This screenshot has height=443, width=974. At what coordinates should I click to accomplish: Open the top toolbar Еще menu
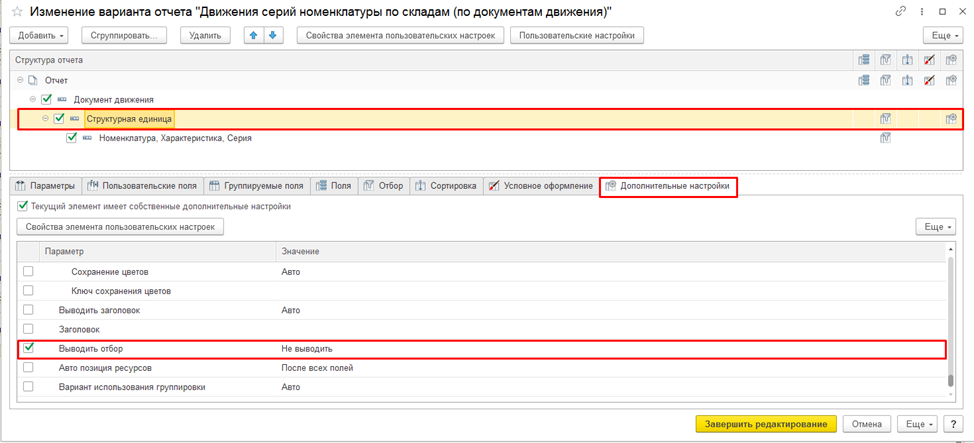[x=942, y=35]
